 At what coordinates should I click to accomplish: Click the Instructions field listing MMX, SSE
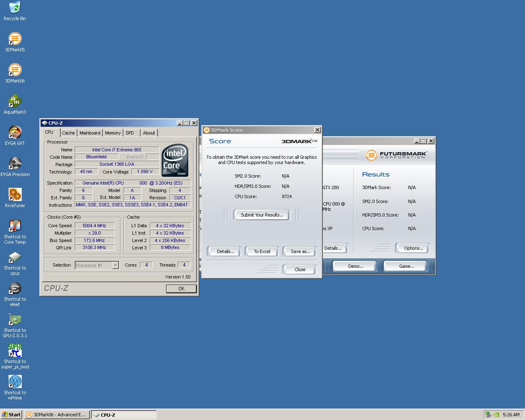(x=132, y=205)
